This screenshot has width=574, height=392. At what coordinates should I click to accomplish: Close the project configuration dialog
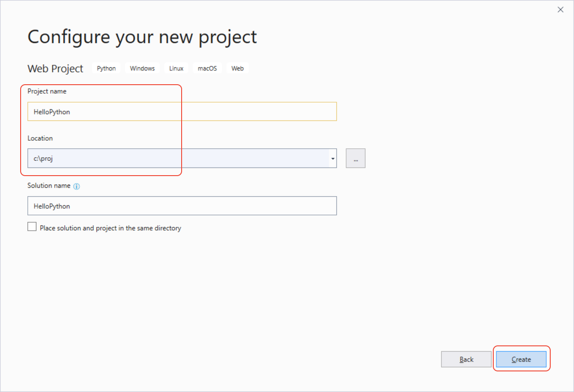[x=560, y=9]
